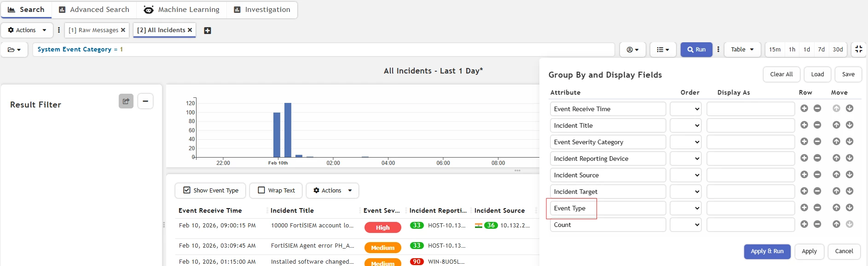Set time range to 30d
The height and width of the screenshot is (266, 868).
(838, 49)
